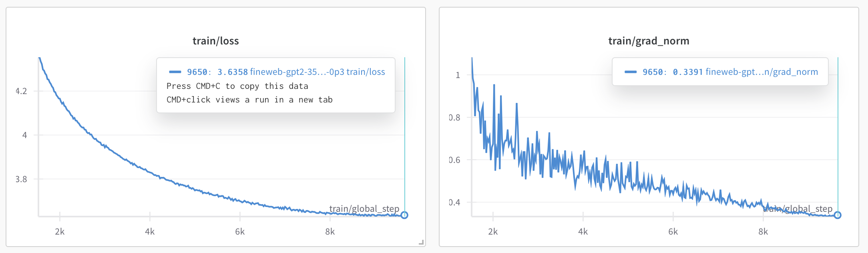
Task: Click the step 9650 label in grad_norm tooltip
Action: coord(653,72)
